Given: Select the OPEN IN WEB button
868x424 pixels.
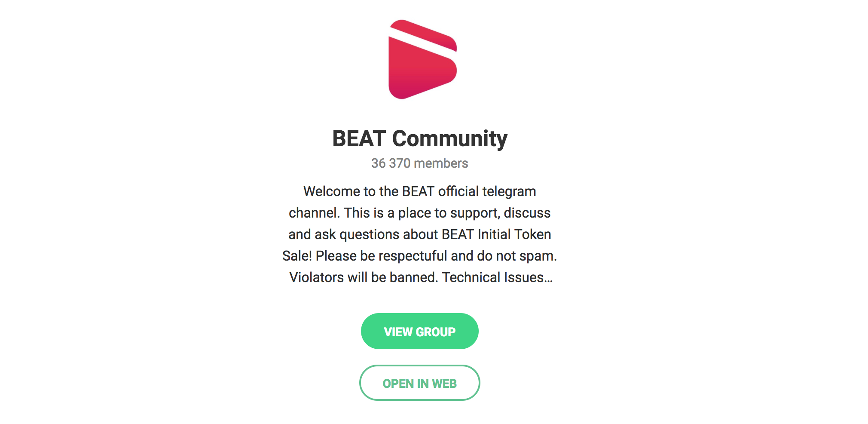Looking at the screenshot, I should pos(420,383).
